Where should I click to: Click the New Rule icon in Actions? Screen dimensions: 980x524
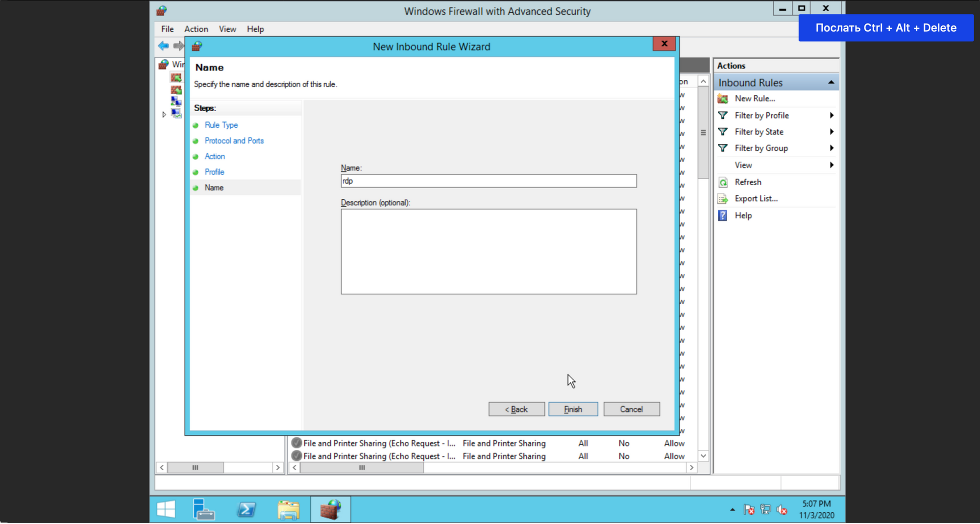(x=723, y=99)
